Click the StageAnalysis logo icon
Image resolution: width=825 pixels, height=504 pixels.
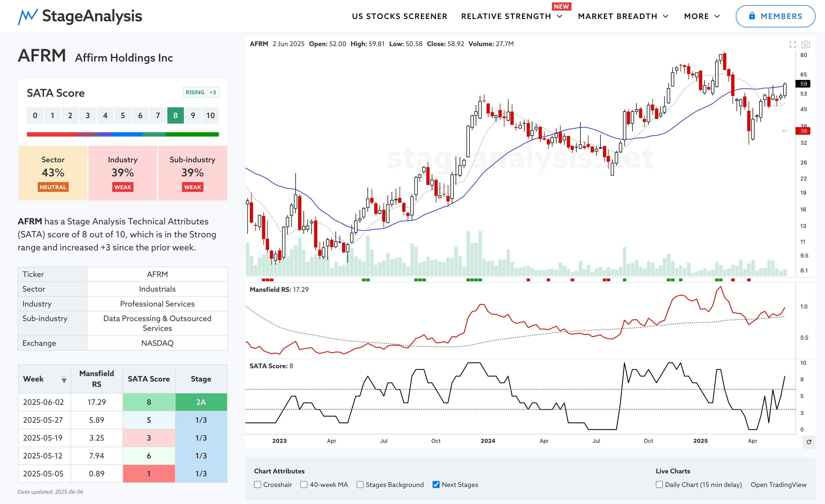28,16
